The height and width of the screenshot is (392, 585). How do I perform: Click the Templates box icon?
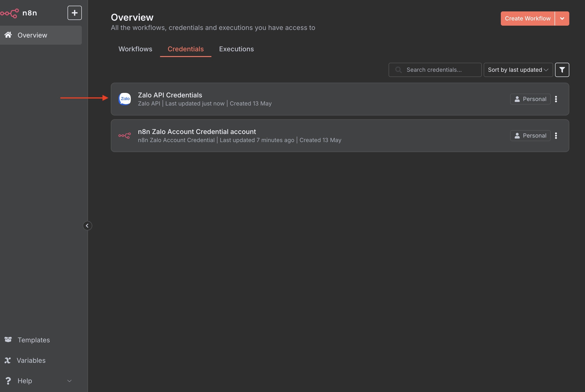click(x=8, y=339)
